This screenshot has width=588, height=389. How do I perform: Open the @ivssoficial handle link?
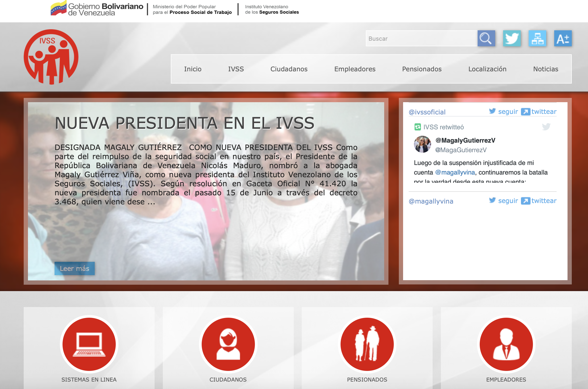coord(427,112)
